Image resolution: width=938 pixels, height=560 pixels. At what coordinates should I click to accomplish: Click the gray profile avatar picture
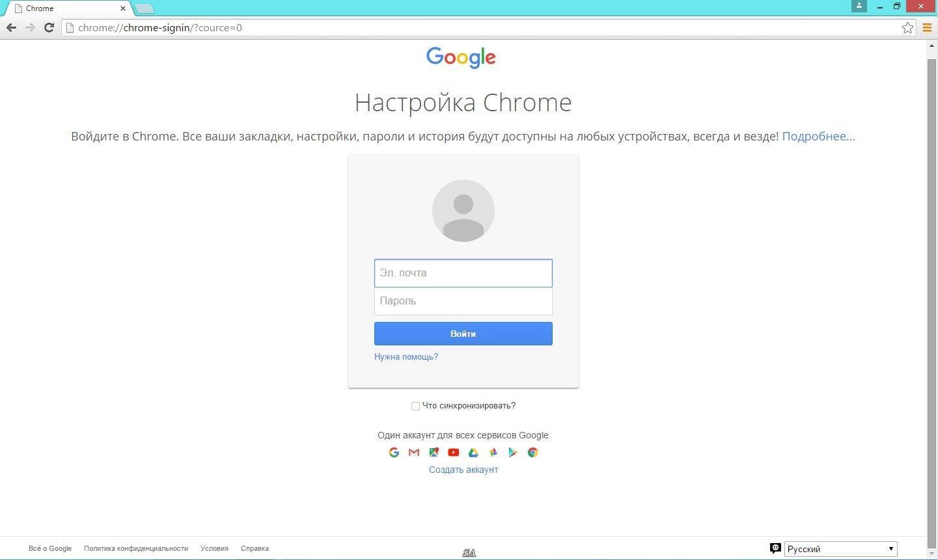click(x=463, y=211)
